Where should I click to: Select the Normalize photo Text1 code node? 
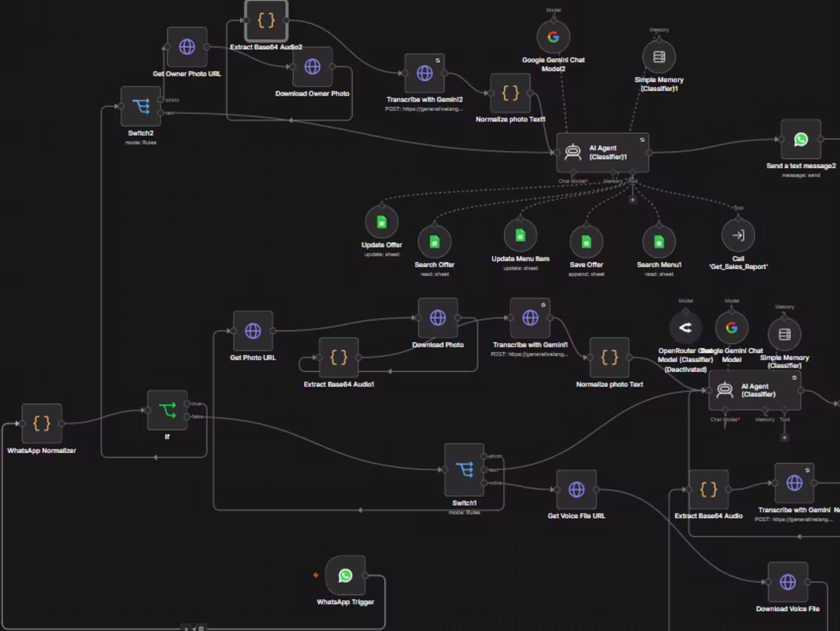[x=511, y=93]
